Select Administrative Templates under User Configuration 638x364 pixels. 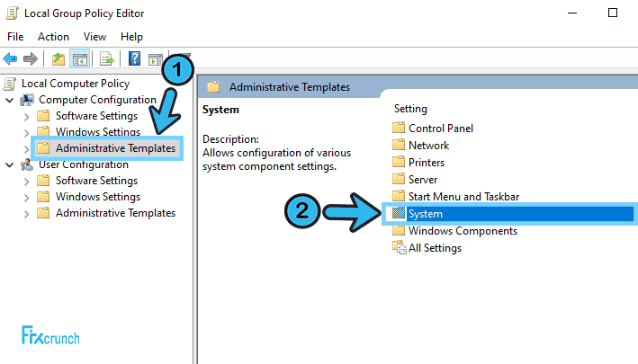tap(115, 213)
